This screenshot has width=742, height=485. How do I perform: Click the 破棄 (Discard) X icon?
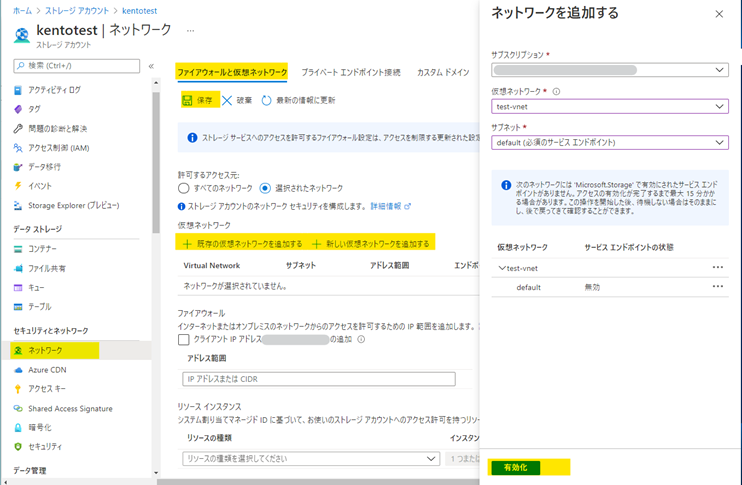pos(227,100)
